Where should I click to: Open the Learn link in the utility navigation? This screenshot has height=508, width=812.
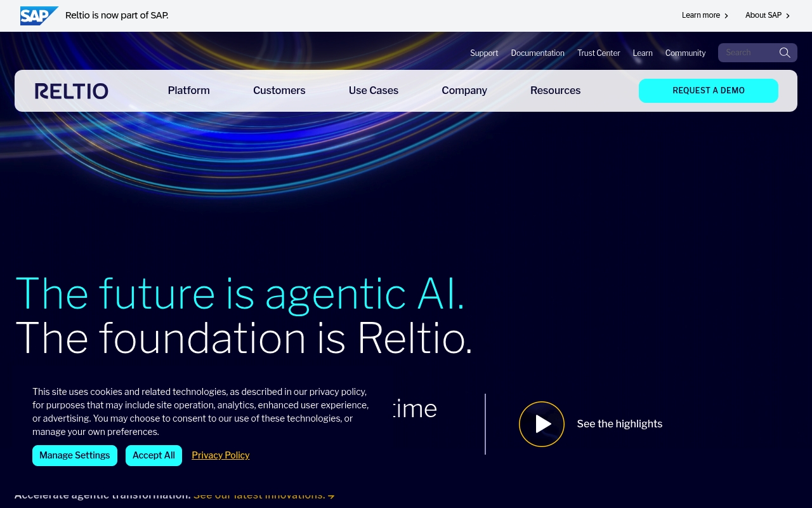pos(643,53)
